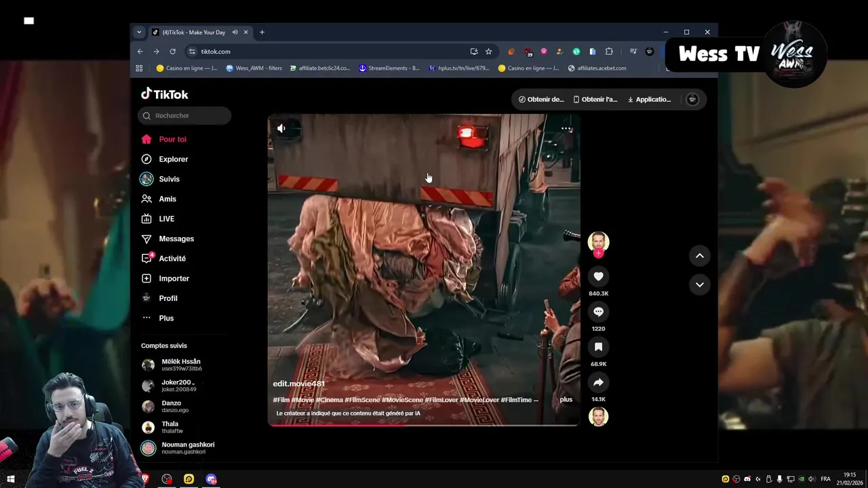Mute the tab via its speaker icon
This screenshot has width=868, height=488.
(235, 32)
